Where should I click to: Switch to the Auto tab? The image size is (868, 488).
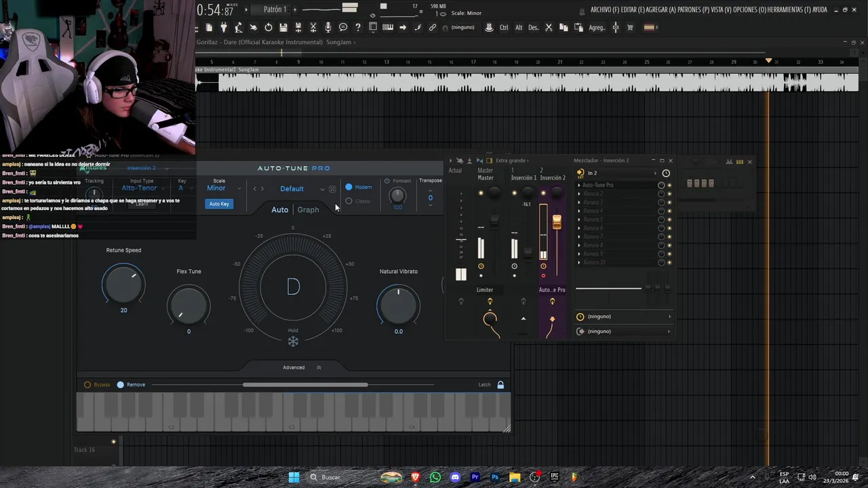click(x=279, y=209)
